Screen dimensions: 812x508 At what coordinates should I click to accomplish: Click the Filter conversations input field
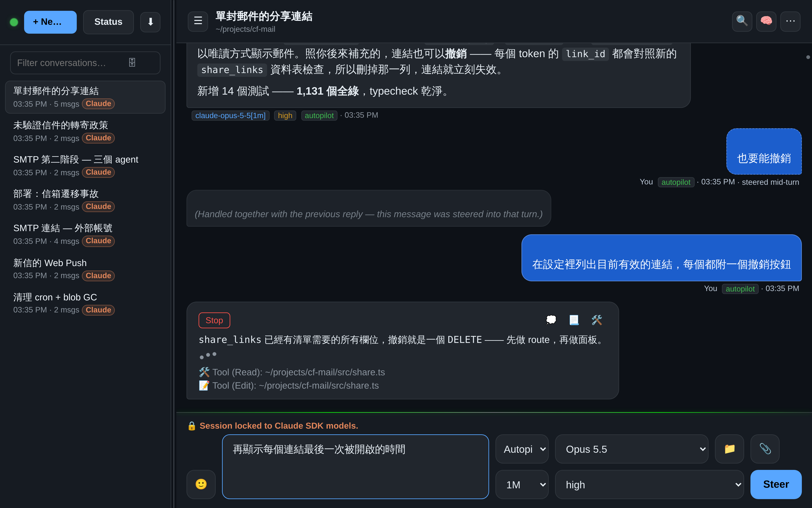coord(85,63)
